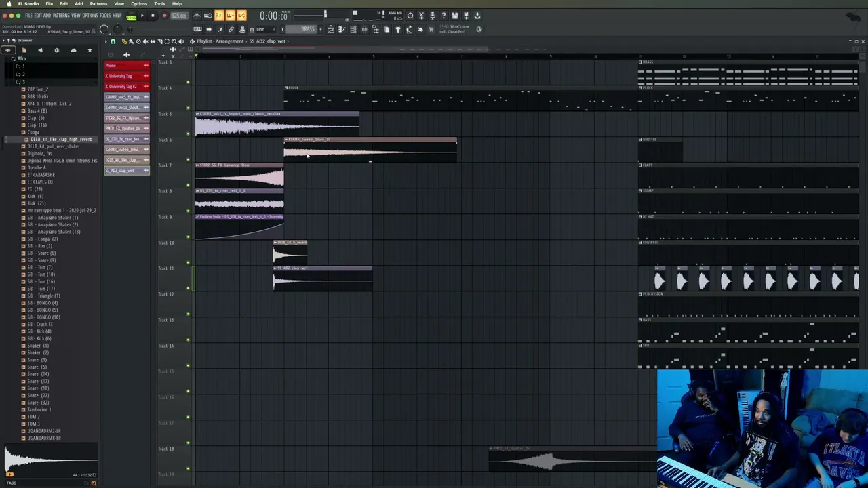Click the SS_AD2_clap_wet breadcrumb in playlist title
868x488 pixels.
click(x=267, y=41)
